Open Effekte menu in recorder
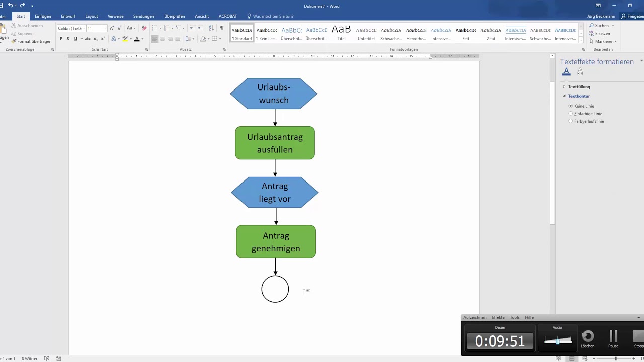 [498, 317]
